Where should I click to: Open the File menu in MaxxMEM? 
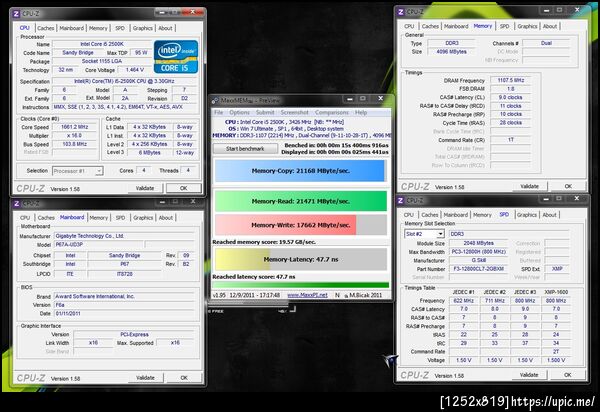coord(218,112)
